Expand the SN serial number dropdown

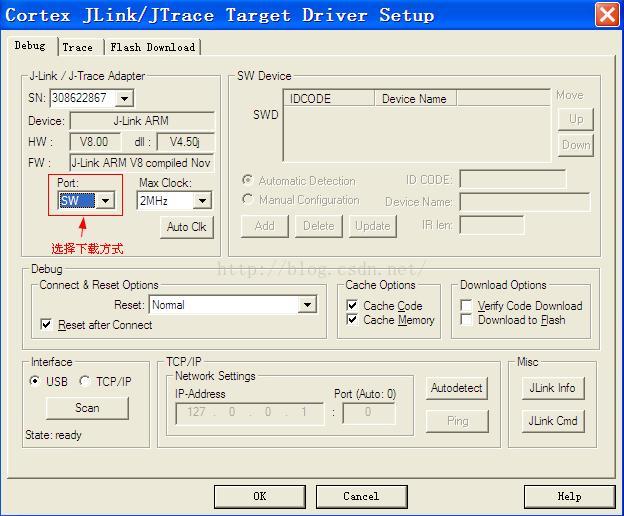point(124,98)
